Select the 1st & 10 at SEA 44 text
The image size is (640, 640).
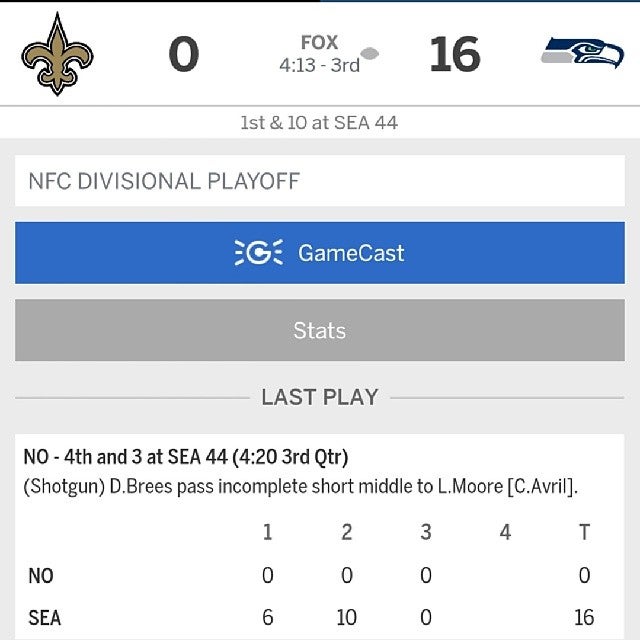point(320,124)
